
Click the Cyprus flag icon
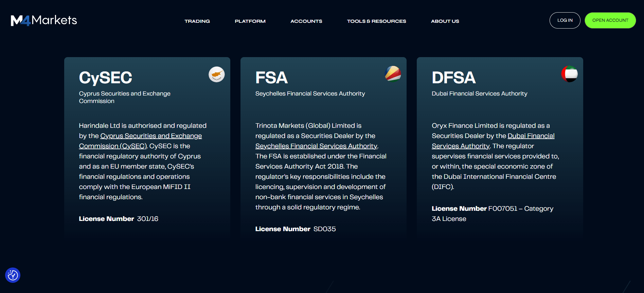(x=216, y=74)
